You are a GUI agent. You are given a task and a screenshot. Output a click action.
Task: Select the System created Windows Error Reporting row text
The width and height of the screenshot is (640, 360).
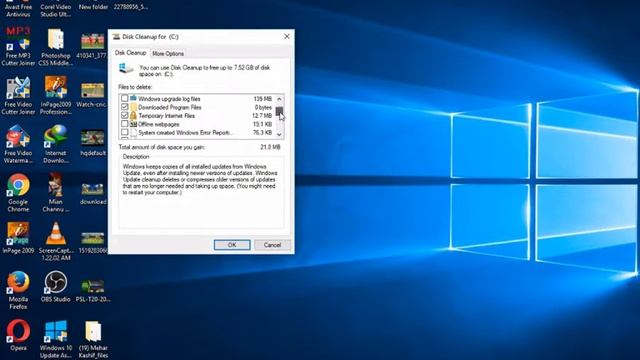[185, 133]
